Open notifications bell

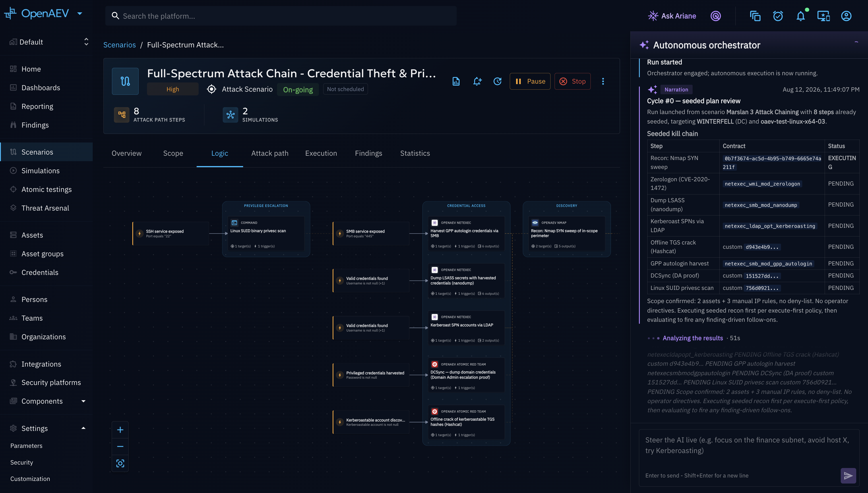pyautogui.click(x=800, y=16)
